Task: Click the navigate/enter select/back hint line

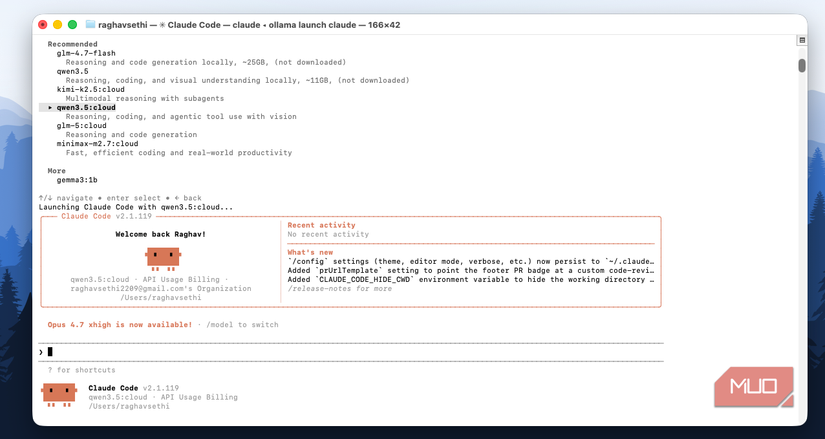Action: 120,198
